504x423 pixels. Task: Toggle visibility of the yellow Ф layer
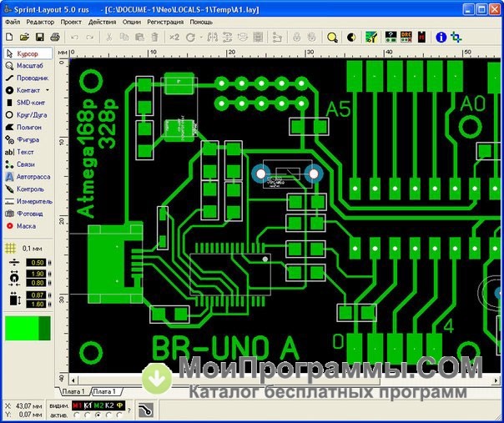(119, 405)
